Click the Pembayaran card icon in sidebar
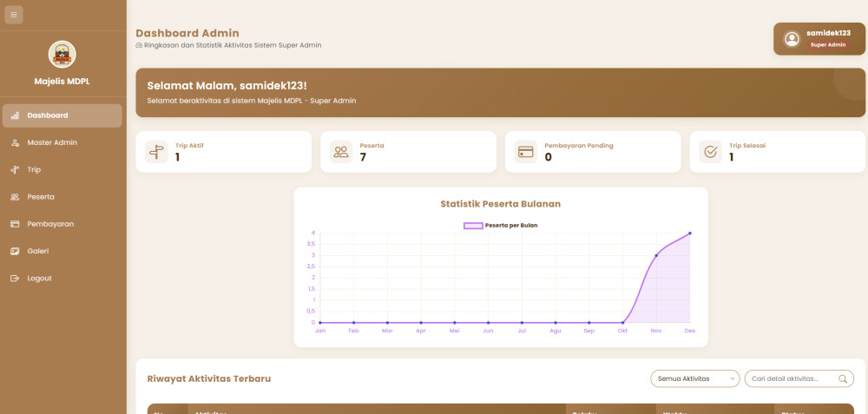The image size is (868, 414). (x=15, y=224)
